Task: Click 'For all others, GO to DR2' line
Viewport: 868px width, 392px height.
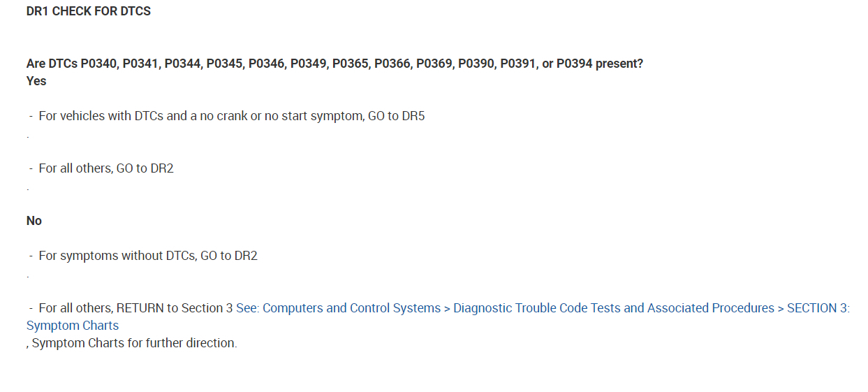Action: [x=106, y=168]
